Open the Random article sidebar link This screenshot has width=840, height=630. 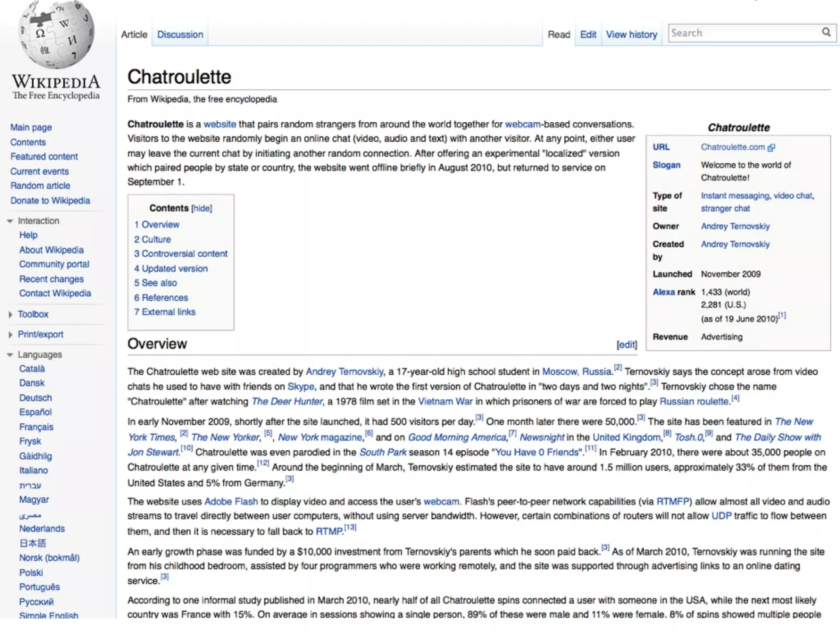click(40, 186)
